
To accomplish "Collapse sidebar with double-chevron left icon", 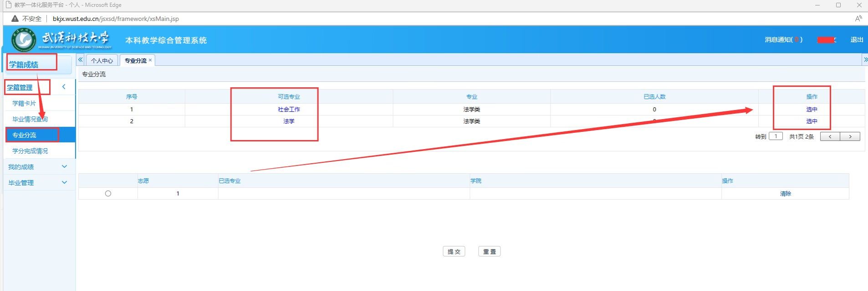I will tap(81, 60).
